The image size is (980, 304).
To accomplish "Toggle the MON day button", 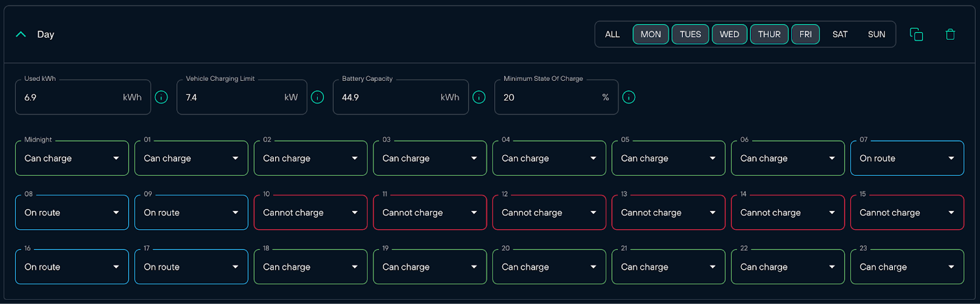I will pos(650,34).
